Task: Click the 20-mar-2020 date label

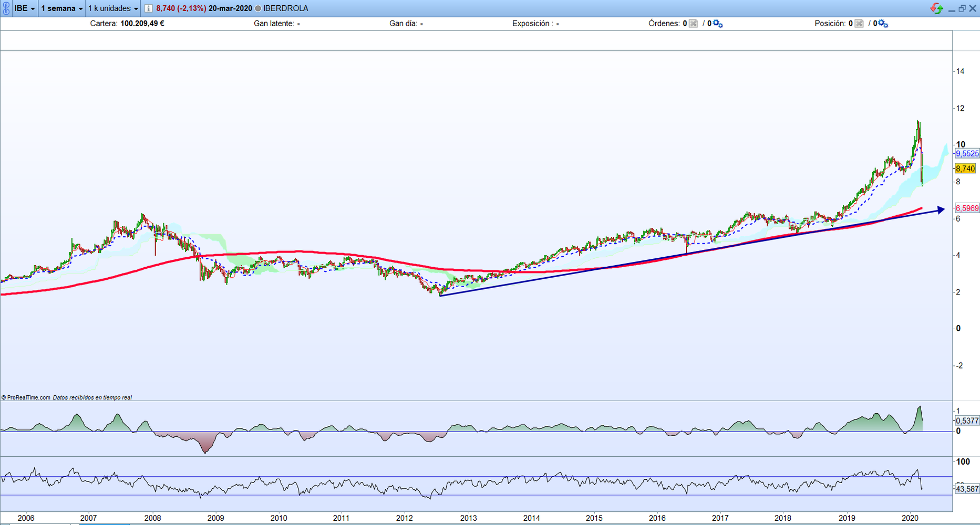Action: [x=230, y=8]
